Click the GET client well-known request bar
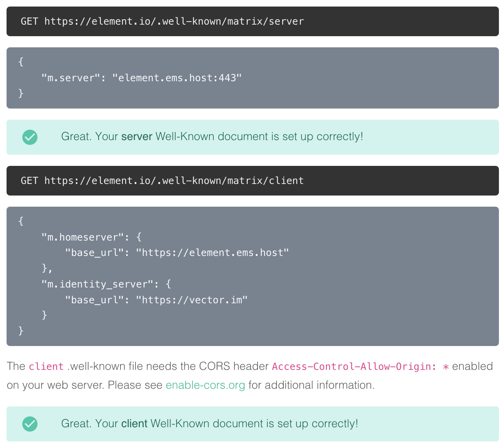 pos(253,181)
